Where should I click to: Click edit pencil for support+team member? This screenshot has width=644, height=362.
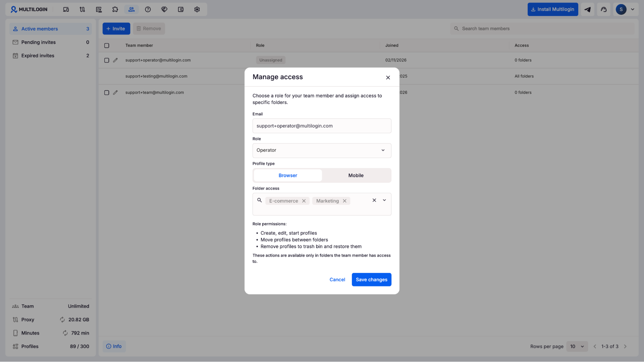point(115,93)
